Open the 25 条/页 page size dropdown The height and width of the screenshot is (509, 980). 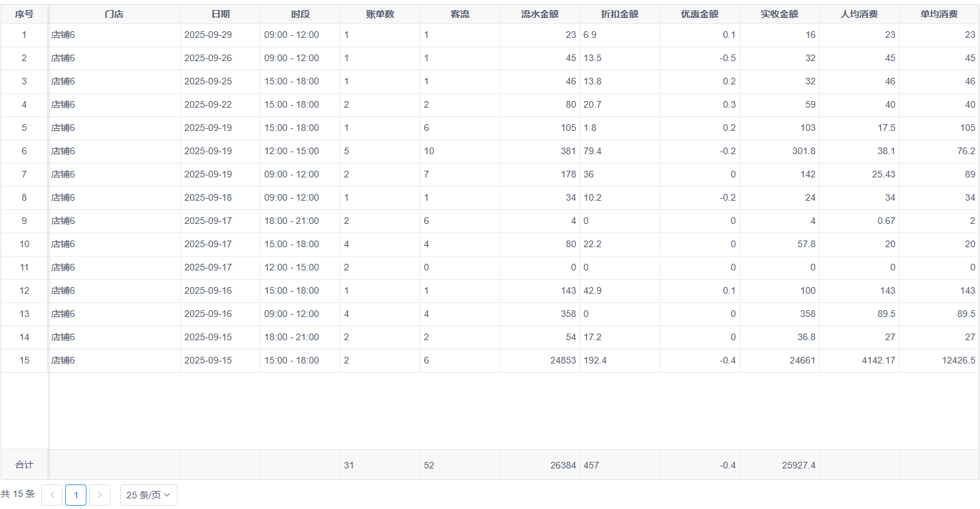[148, 495]
